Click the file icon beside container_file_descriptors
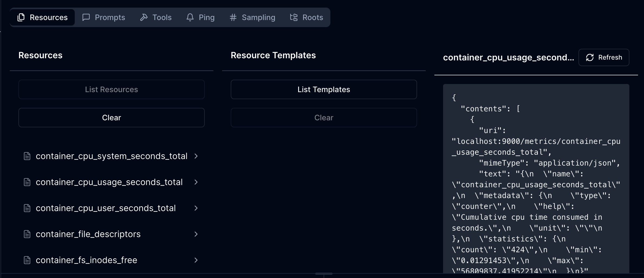The width and height of the screenshot is (644, 278). coord(27,234)
